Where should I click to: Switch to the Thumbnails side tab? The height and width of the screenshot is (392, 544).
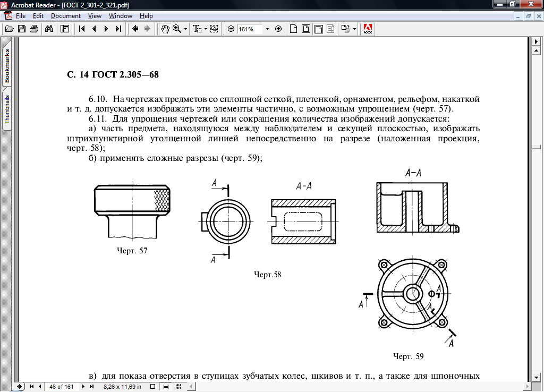7,109
